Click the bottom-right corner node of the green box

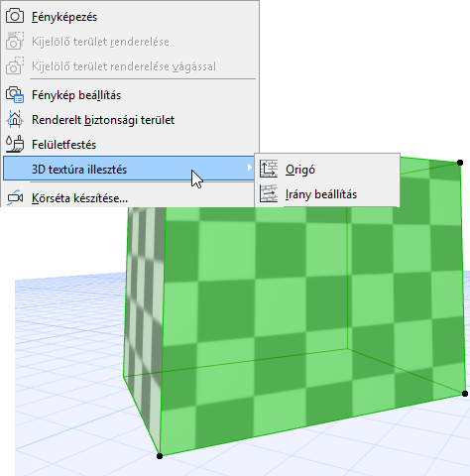[465, 394]
